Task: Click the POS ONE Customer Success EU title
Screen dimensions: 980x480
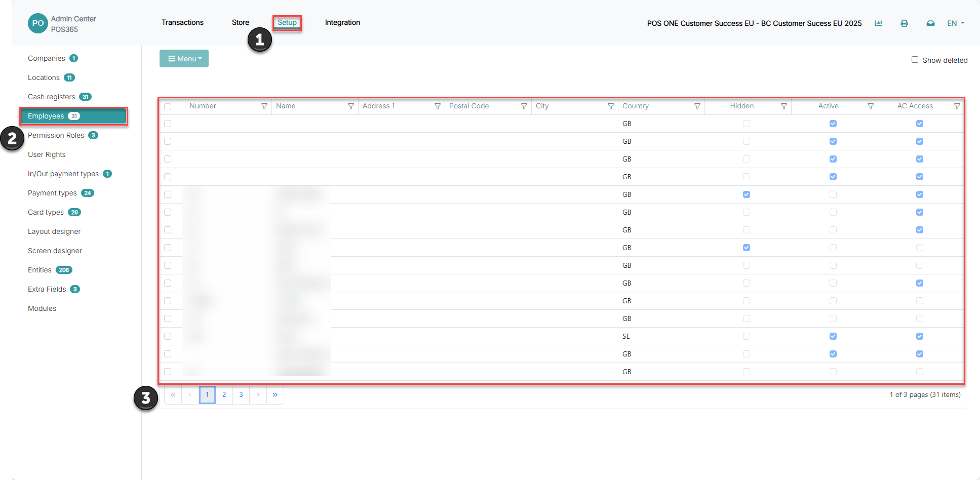Action: 754,23
